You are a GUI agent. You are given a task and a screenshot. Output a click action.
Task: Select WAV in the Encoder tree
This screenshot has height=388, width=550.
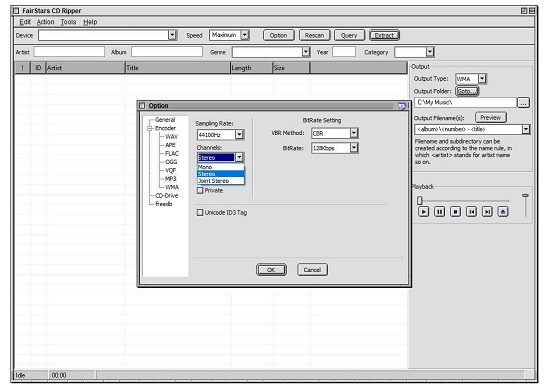171,136
